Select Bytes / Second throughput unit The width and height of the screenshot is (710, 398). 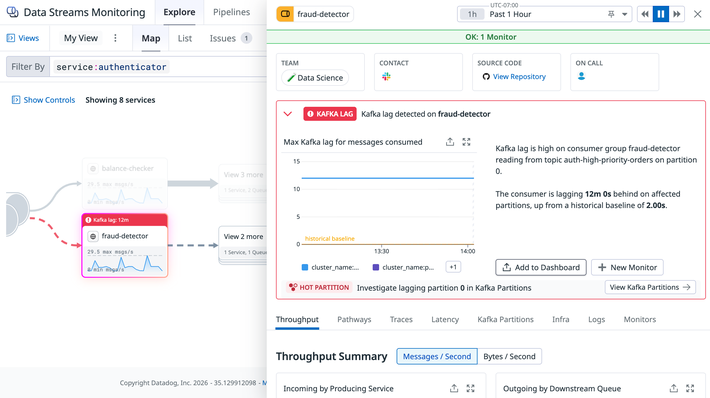coord(509,356)
